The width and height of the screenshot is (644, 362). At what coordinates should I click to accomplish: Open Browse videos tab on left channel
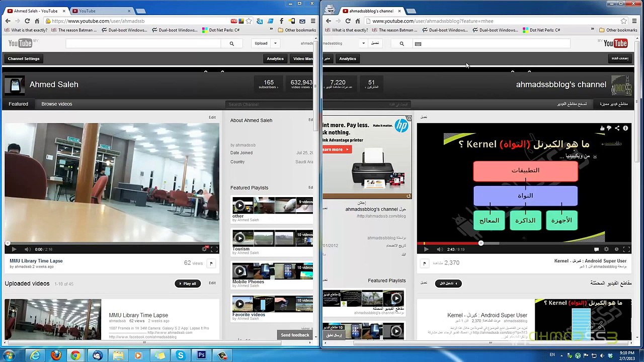click(57, 104)
